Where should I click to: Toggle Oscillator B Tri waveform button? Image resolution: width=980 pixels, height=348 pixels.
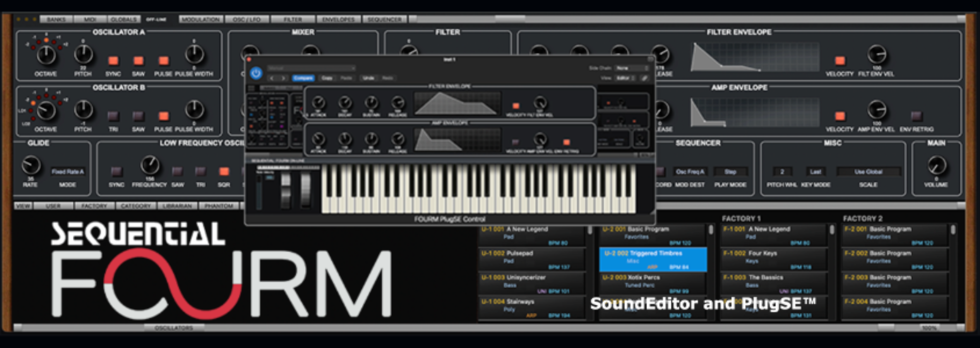click(113, 116)
